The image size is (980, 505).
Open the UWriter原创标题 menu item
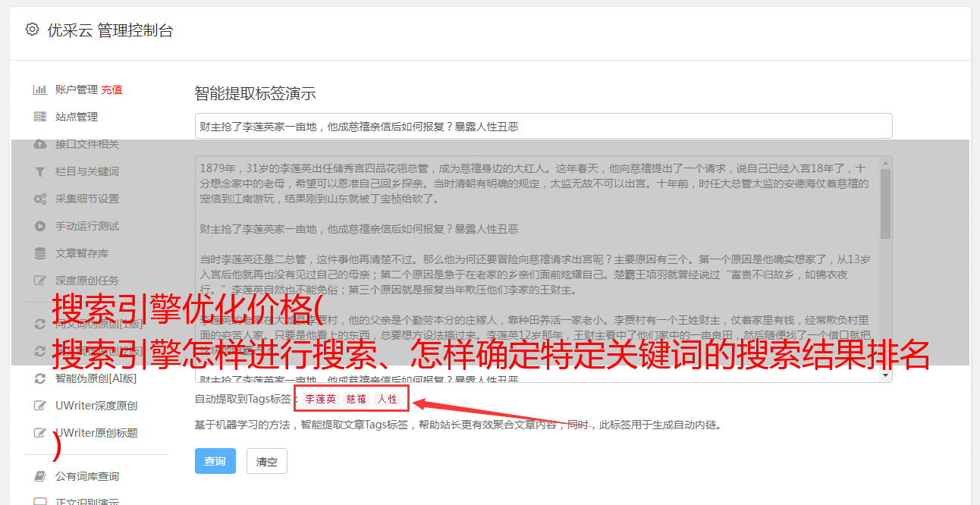96,433
